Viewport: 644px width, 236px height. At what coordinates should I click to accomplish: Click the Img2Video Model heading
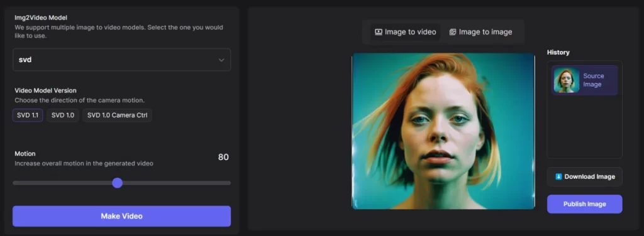pos(41,18)
